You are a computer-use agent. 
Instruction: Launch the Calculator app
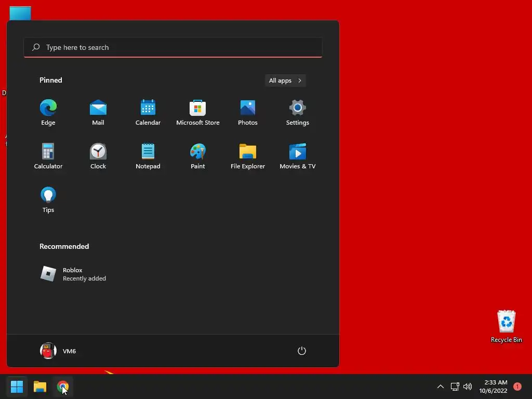pyautogui.click(x=48, y=156)
